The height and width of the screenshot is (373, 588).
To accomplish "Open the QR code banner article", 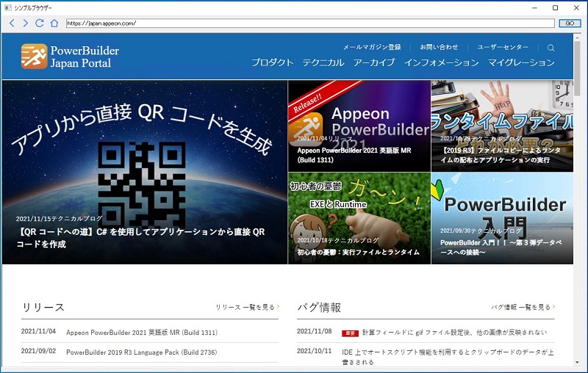I will (x=145, y=173).
